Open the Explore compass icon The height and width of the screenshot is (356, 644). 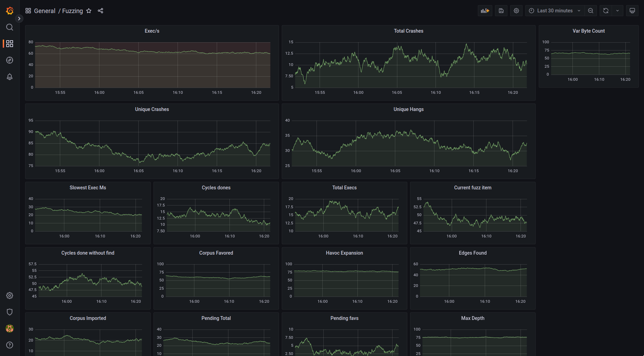pyautogui.click(x=10, y=60)
